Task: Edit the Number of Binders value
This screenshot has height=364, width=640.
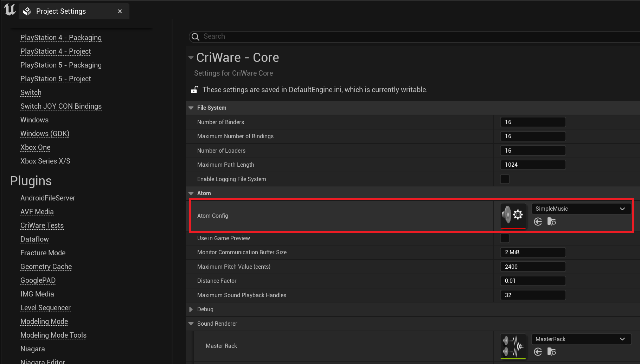Action: coord(533,122)
